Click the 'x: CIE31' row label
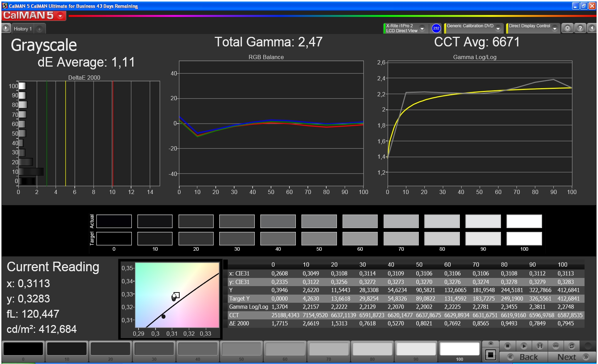Screen dimensions: 598x364 [x=239, y=273]
